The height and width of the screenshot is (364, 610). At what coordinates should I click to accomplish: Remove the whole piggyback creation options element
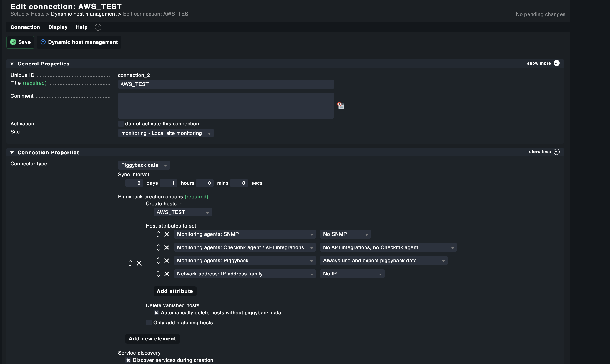click(x=139, y=263)
